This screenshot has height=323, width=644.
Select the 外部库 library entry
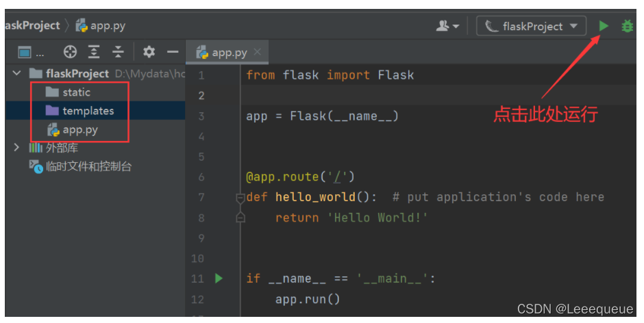click(x=53, y=148)
